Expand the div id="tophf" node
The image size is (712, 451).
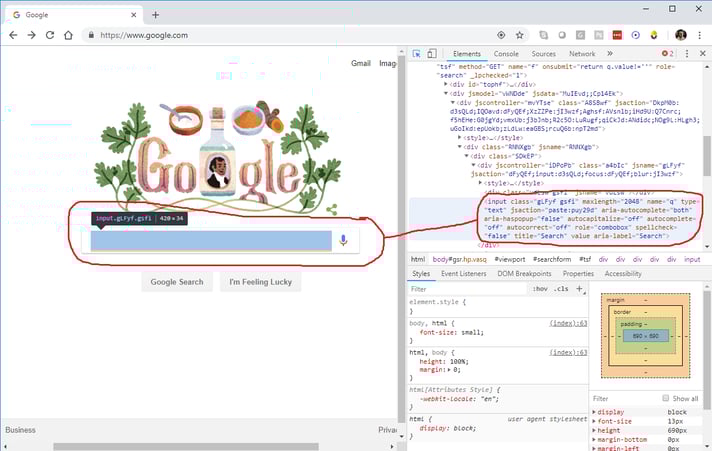pyautogui.click(x=446, y=84)
